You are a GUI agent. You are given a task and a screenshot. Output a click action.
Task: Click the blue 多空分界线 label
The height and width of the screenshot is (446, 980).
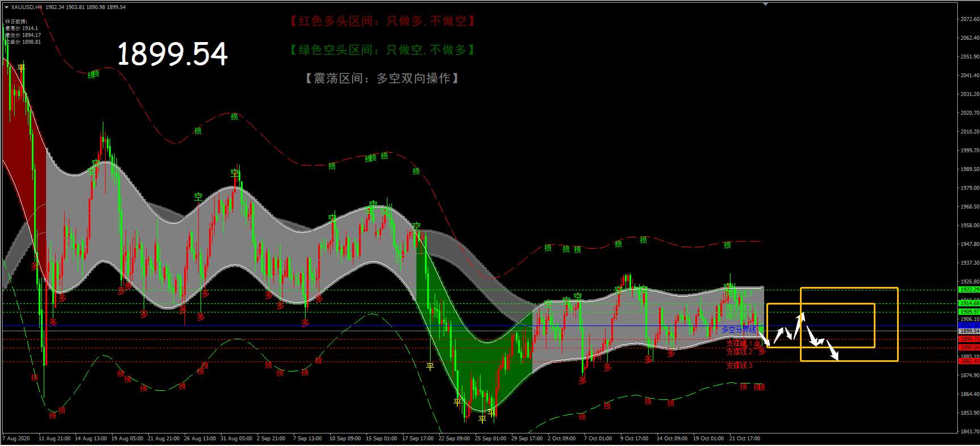point(739,330)
